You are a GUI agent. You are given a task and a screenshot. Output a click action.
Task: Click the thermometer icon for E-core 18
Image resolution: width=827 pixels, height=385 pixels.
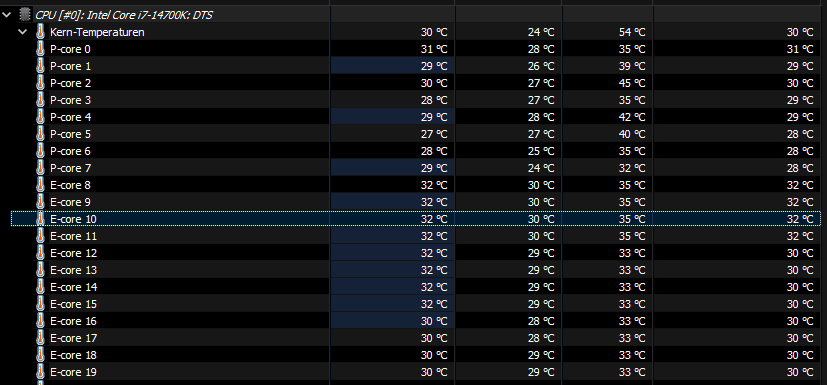click(x=41, y=355)
